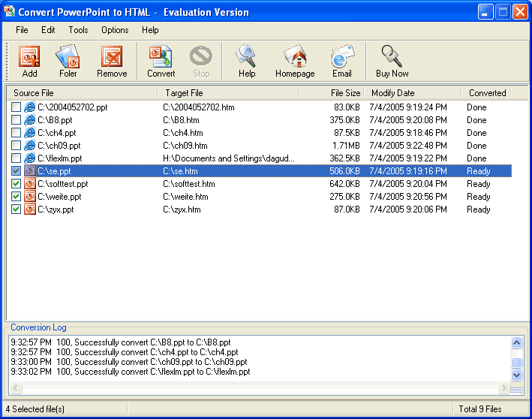This screenshot has width=532, height=419.
Task: Uncheck the C:\zyx.ppt checkbox
Action: tap(17, 209)
